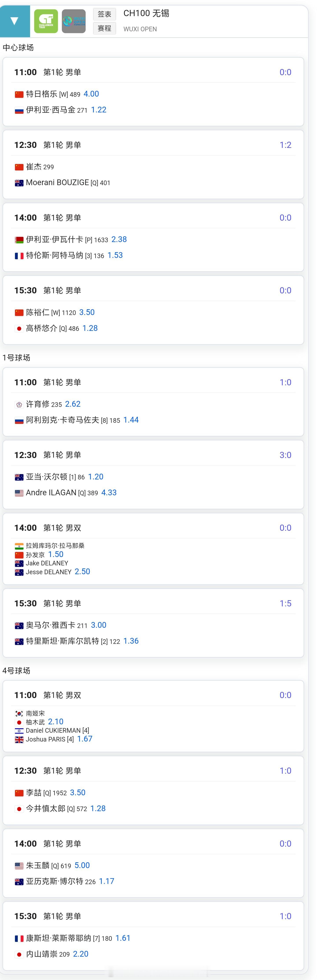Image resolution: width=317 pixels, height=980 pixels.
Task: Click the South Korea flag beside 南姬宋
Action: point(19,714)
